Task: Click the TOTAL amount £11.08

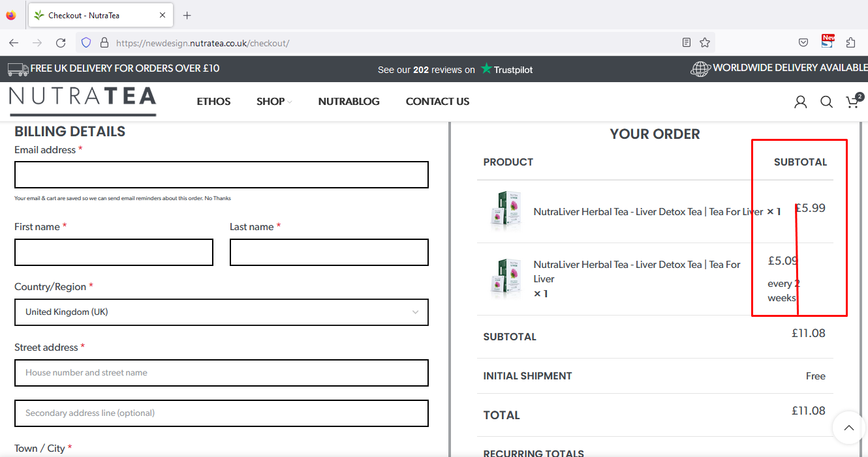Action: point(809,411)
